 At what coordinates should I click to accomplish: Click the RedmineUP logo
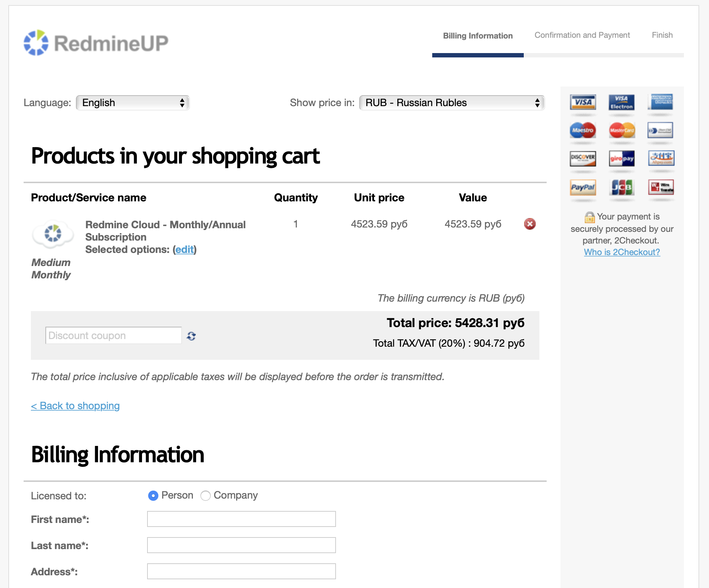pos(96,43)
